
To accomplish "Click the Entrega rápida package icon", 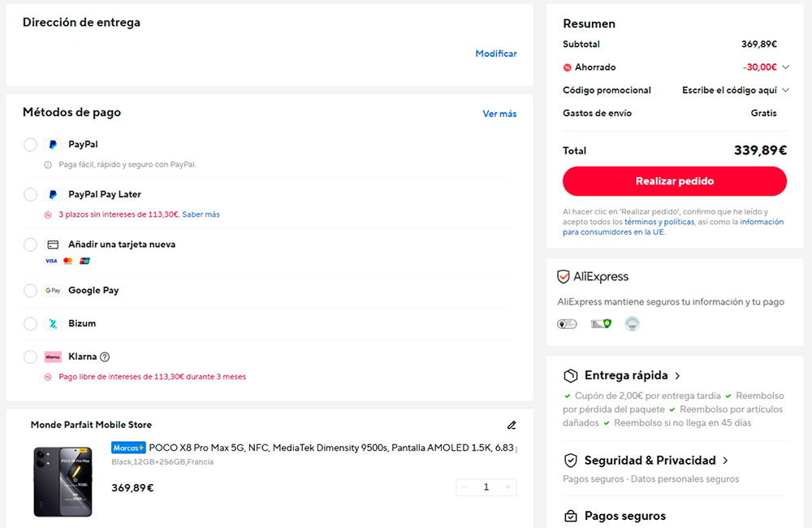I will pyautogui.click(x=571, y=375).
